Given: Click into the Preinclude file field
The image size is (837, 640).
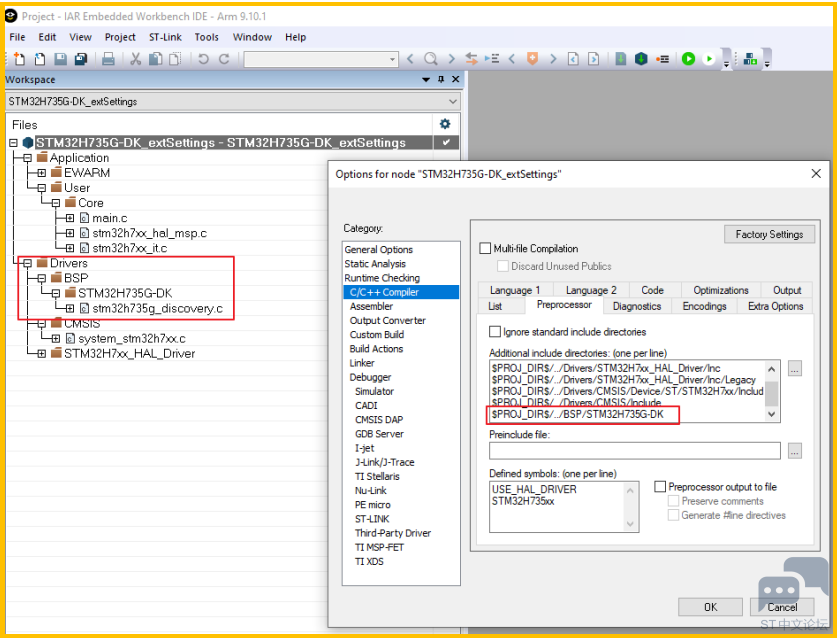Looking at the screenshot, I should pyautogui.click(x=635, y=451).
